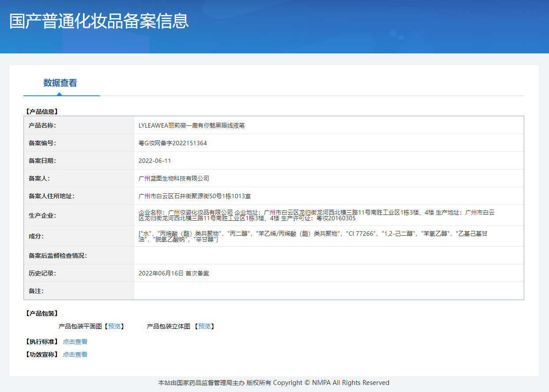Preview 产品包装平面图 via 预览 link
Screen dimensions: 549x392
click(x=114, y=326)
